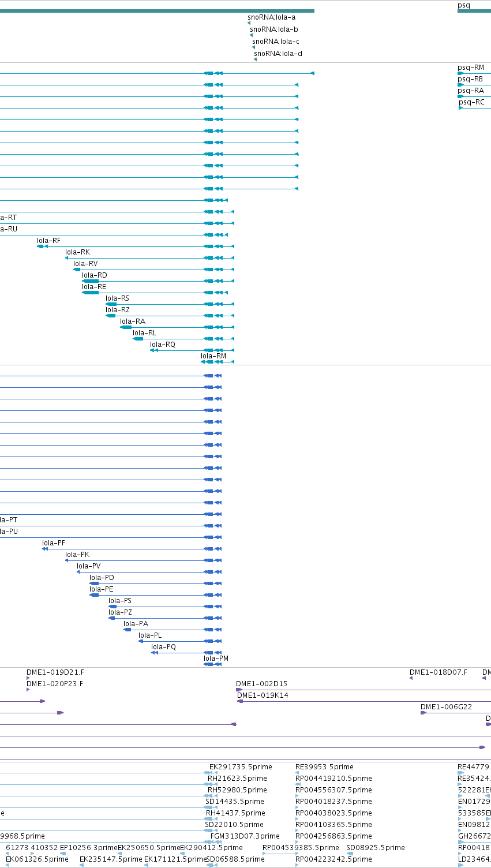The height and width of the screenshot is (868, 491).
Task: Choose RP004103365.5prime EST
Action: tap(333, 825)
